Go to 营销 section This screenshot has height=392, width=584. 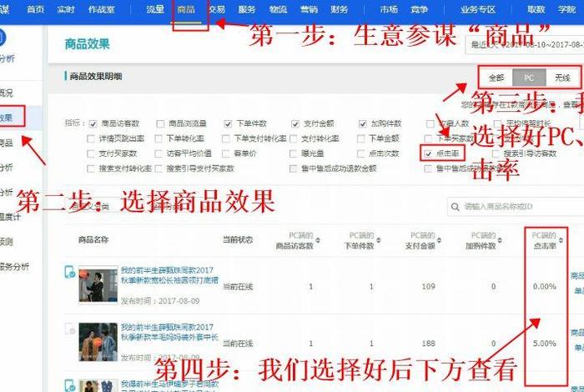[309, 9]
